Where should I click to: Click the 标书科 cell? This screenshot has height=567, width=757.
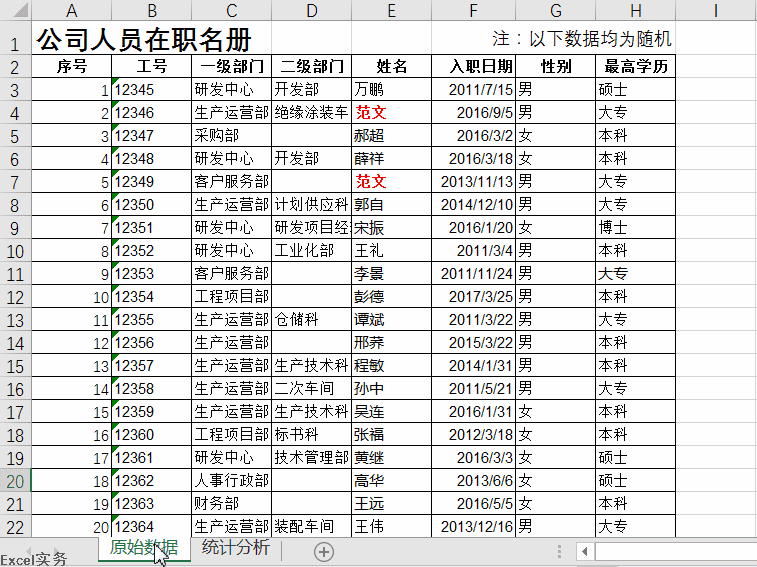312,435
